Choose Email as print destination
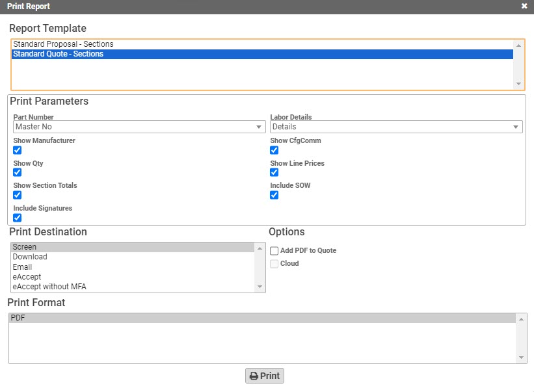Image resolution: width=534 pixels, height=392 pixels. coord(22,267)
